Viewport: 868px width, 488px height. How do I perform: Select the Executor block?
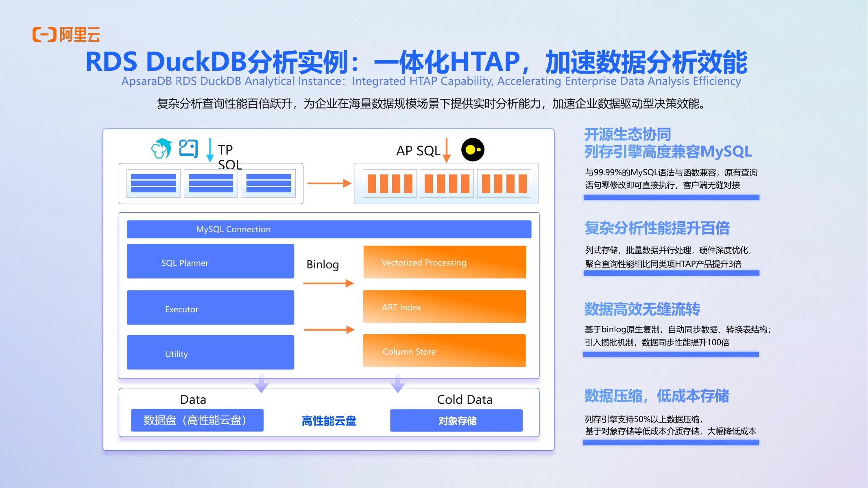pyautogui.click(x=210, y=307)
